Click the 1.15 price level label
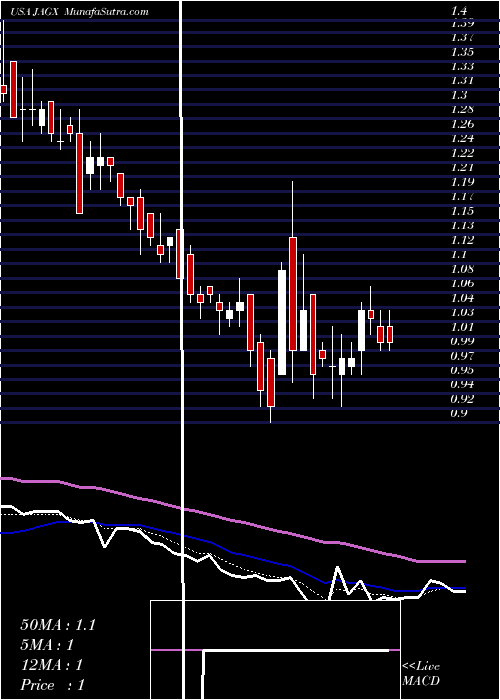 462,211
